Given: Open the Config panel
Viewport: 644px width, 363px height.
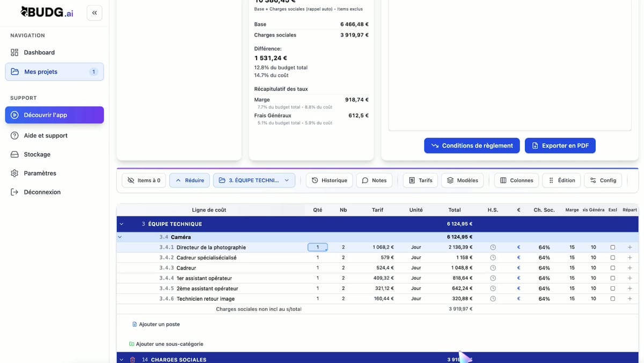Looking at the screenshot, I should click(x=603, y=180).
